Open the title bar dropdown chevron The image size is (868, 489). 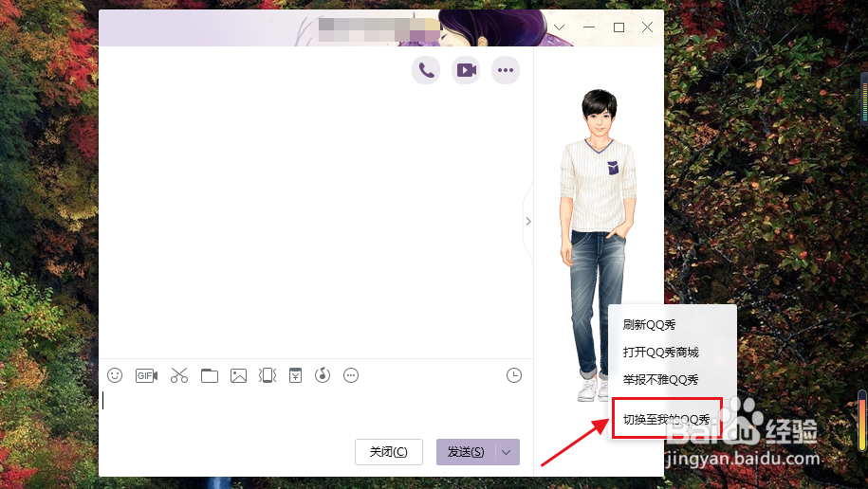coord(559,27)
